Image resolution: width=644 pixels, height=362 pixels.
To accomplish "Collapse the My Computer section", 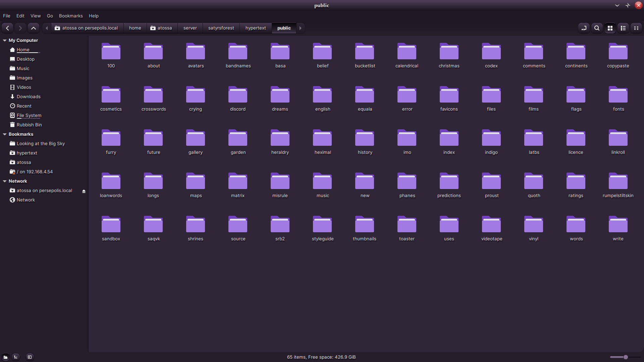I will 5,40.
